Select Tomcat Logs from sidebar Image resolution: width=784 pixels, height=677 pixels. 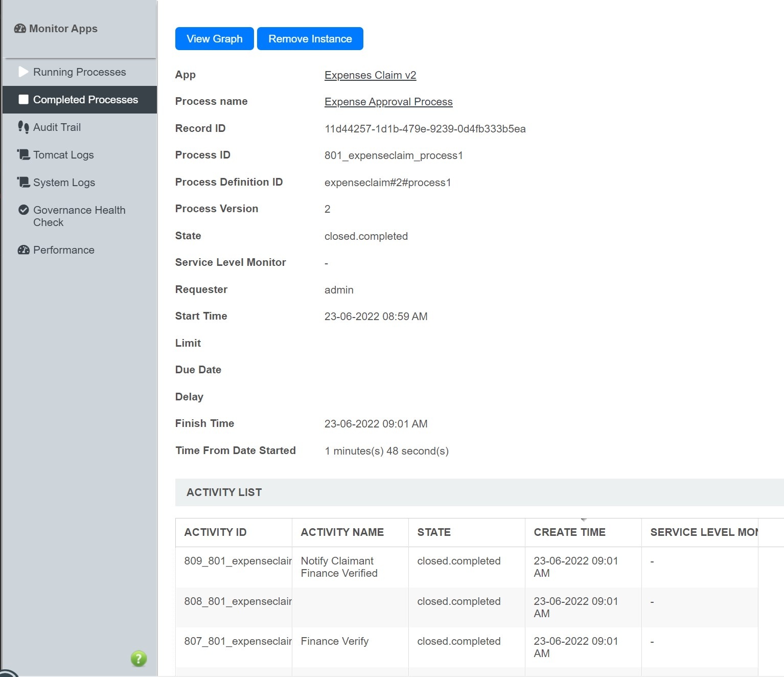click(x=63, y=155)
